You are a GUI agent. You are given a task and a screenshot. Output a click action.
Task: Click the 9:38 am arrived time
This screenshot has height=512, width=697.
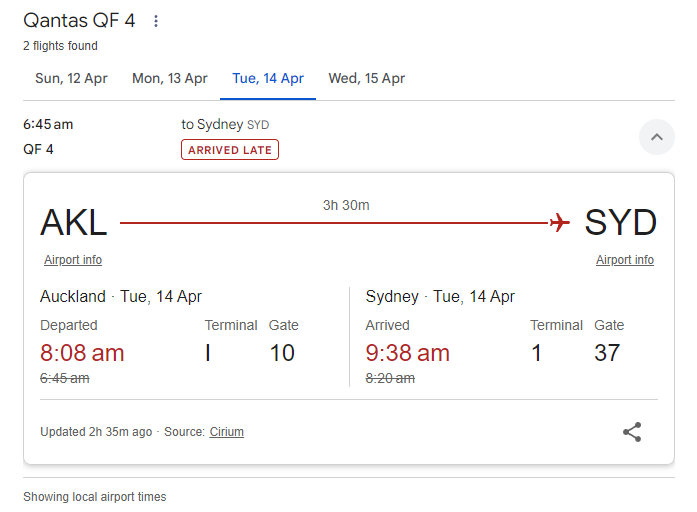[x=408, y=353]
